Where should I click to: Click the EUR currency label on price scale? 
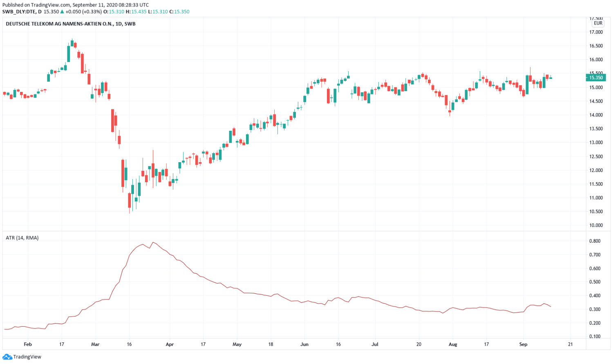click(597, 23)
